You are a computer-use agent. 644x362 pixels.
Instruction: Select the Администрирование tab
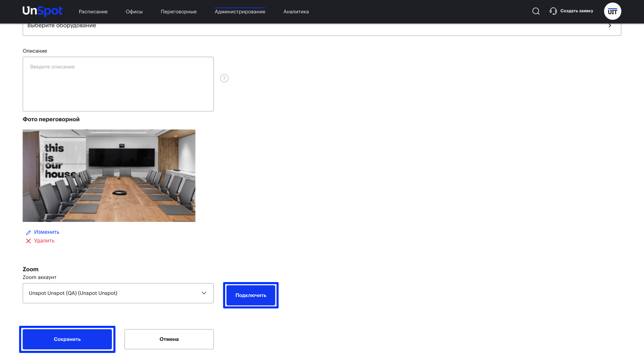(240, 12)
